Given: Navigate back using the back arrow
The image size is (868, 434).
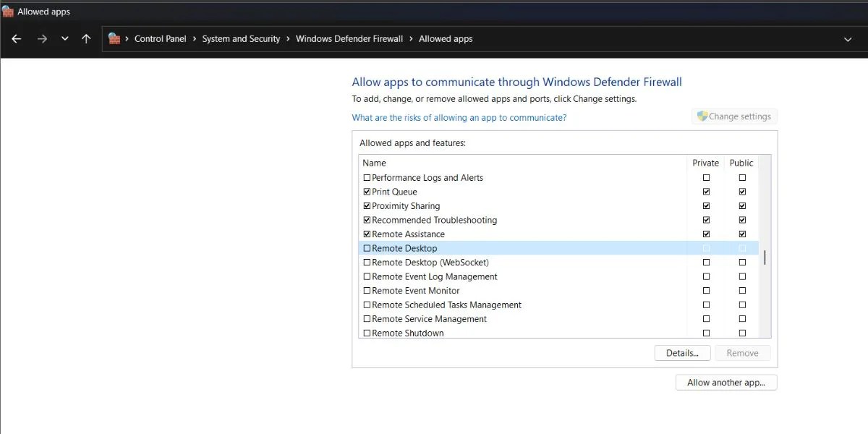Looking at the screenshot, I should (x=17, y=38).
